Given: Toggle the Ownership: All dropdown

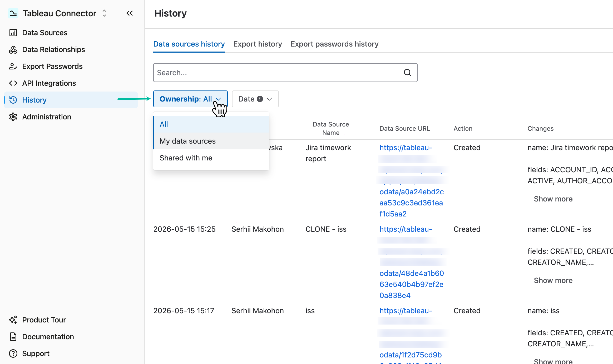Looking at the screenshot, I should [x=190, y=99].
